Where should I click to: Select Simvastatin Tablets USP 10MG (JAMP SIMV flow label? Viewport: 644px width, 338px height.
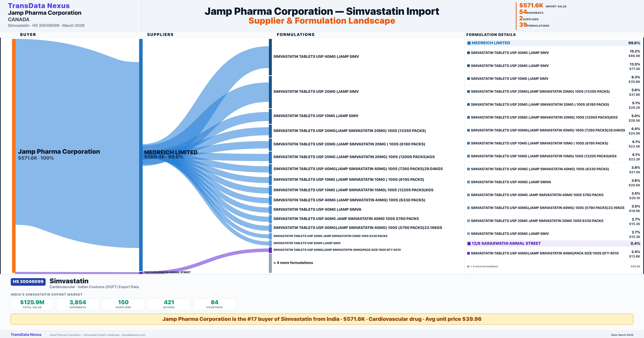[x=316, y=116]
